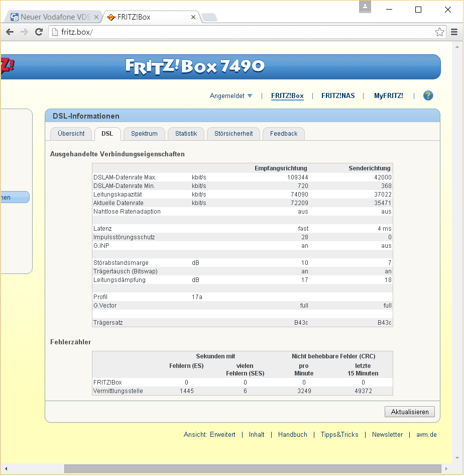
Task: Open the MyFRITZ! link
Action: pos(389,96)
